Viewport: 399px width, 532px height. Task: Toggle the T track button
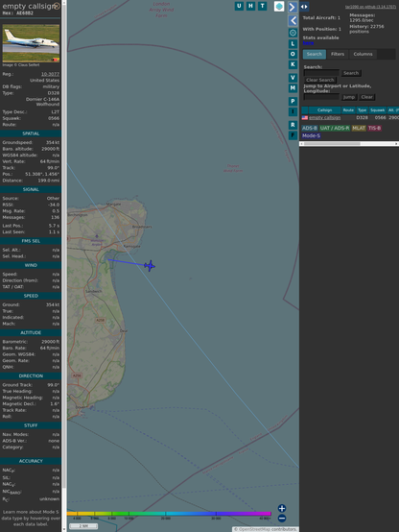click(x=262, y=6)
